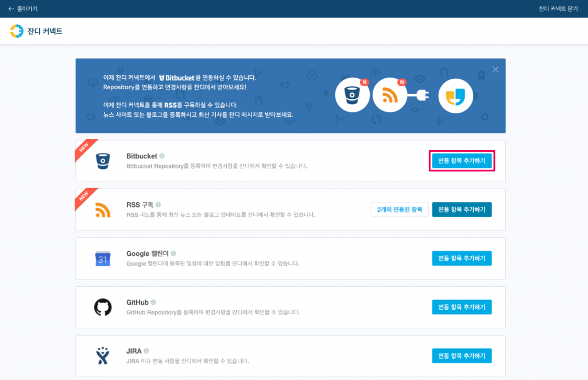The image size is (588, 380).
Task: Add a GitHub integration item
Action: [462, 308]
